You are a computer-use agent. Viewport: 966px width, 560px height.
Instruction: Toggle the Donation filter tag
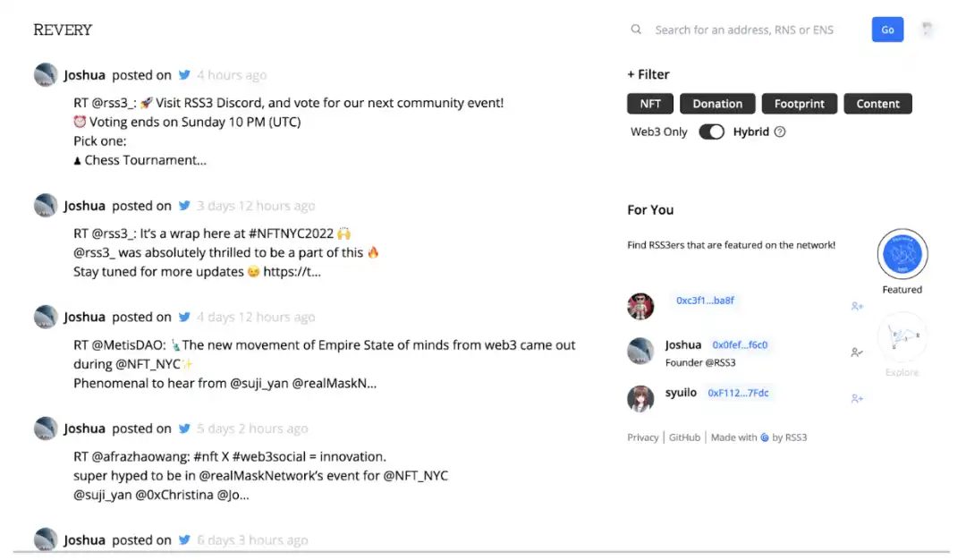pos(717,104)
